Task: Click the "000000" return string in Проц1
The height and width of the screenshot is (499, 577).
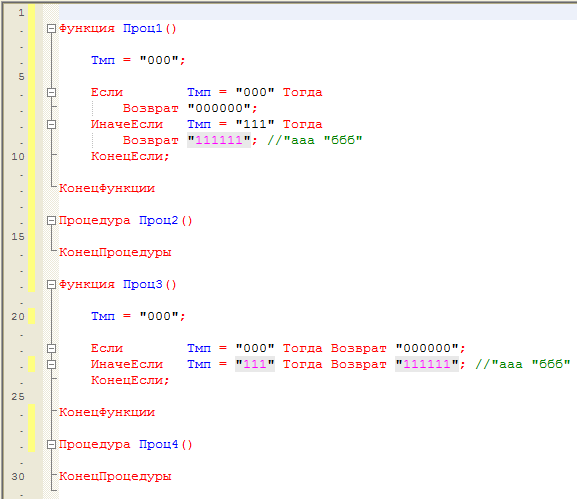Action: click(x=219, y=108)
